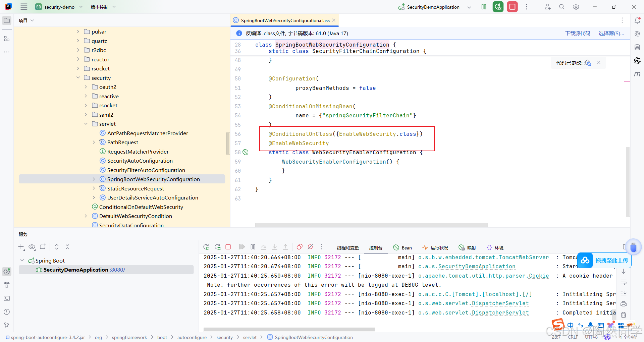Screen dimensions: 644x342
Task: Open IDE Settings via the gear icon
Action: point(576,7)
